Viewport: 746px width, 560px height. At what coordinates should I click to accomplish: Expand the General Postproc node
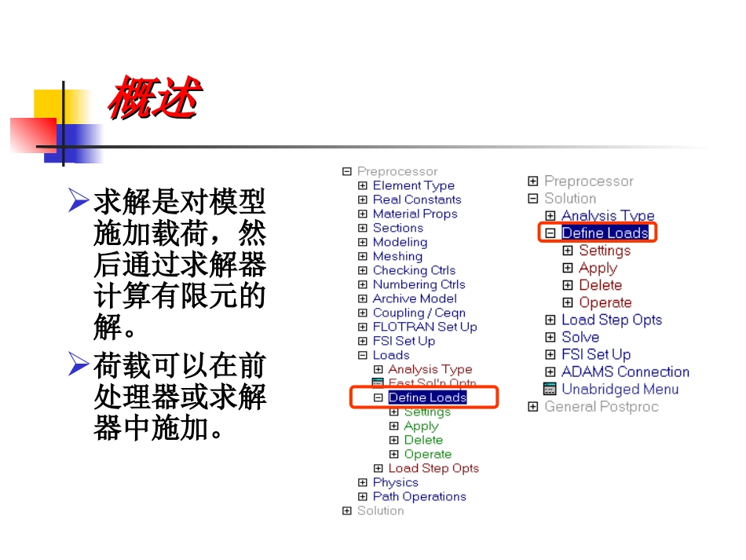pos(533,406)
